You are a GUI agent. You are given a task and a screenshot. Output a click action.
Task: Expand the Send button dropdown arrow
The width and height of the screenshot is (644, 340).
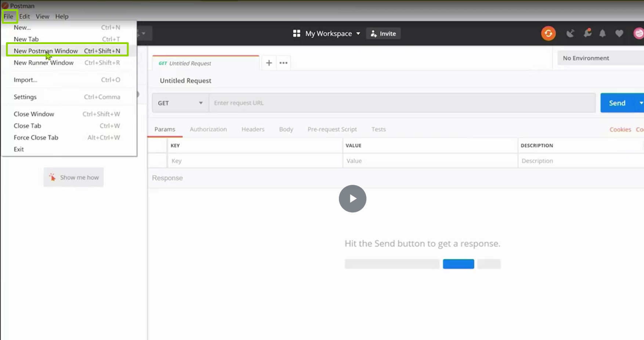[641, 103]
